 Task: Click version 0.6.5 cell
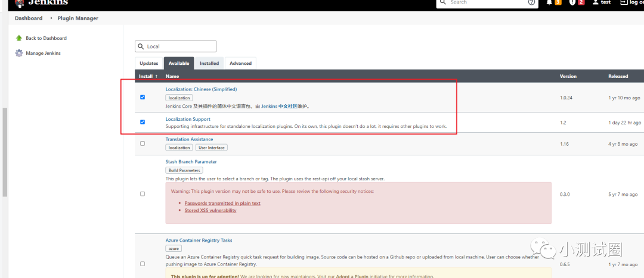point(565,264)
